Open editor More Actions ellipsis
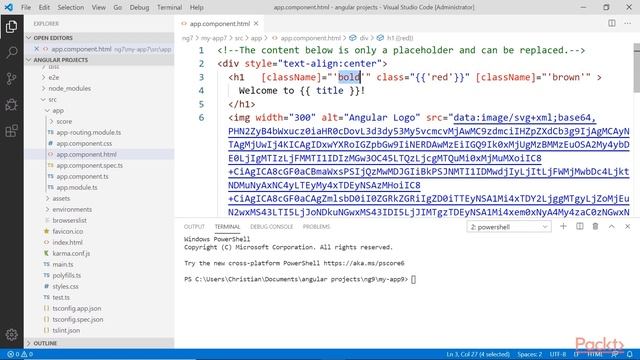 [x=627, y=23]
